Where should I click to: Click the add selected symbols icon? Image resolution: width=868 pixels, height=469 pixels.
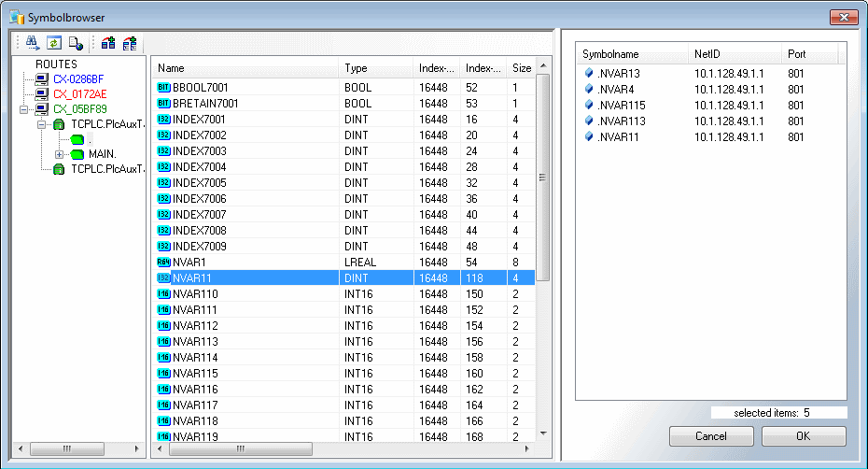(108, 43)
